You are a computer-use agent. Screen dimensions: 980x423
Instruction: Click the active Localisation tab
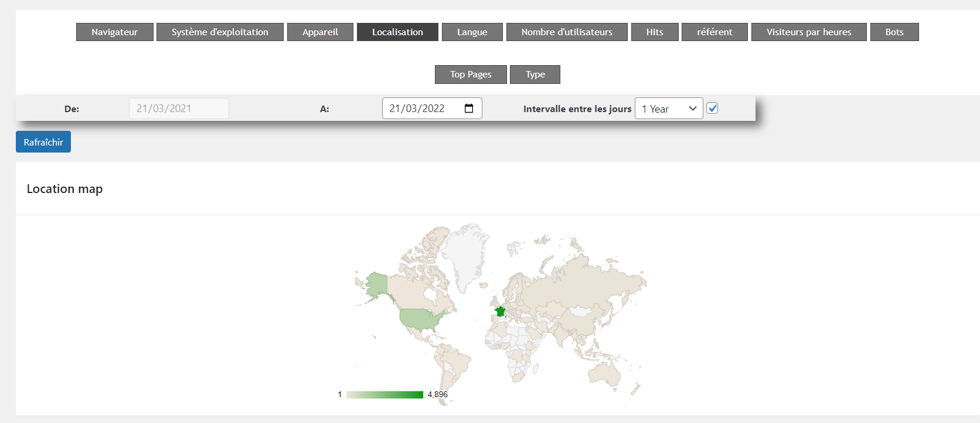(x=397, y=32)
